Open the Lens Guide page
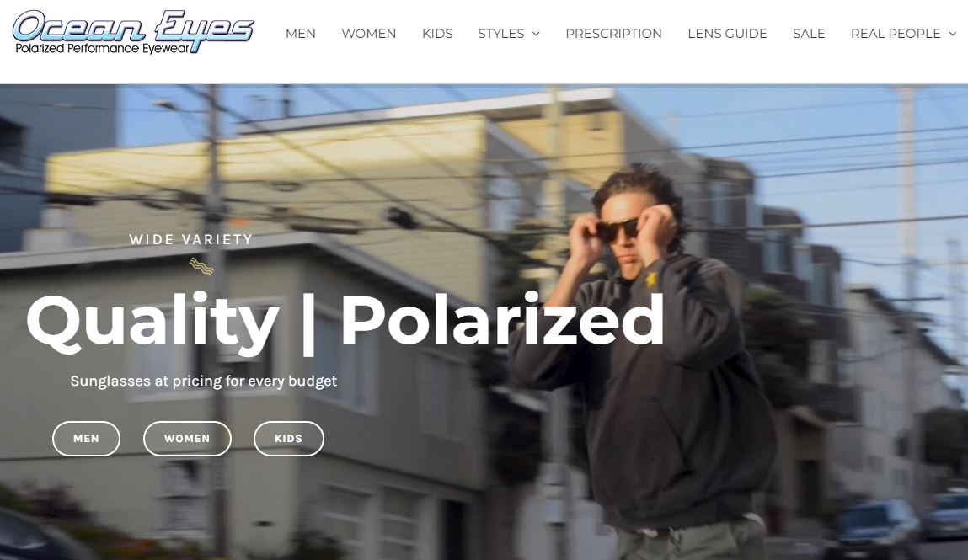968x560 pixels. click(x=727, y=34)
